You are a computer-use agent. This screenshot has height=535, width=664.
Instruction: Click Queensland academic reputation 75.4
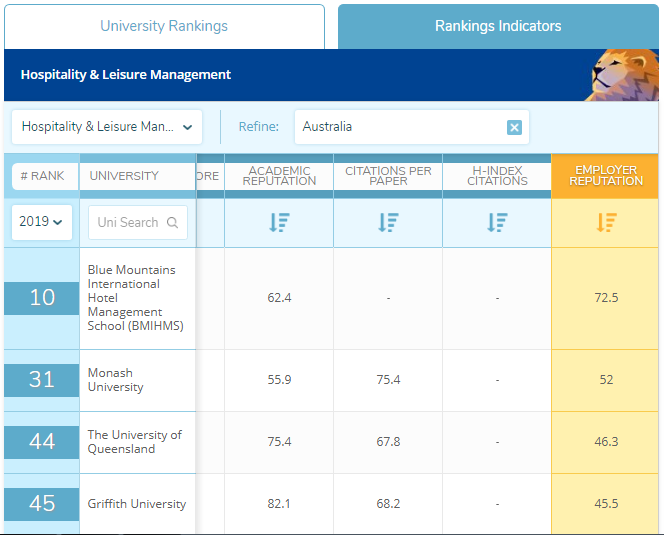tap(279, 442)
